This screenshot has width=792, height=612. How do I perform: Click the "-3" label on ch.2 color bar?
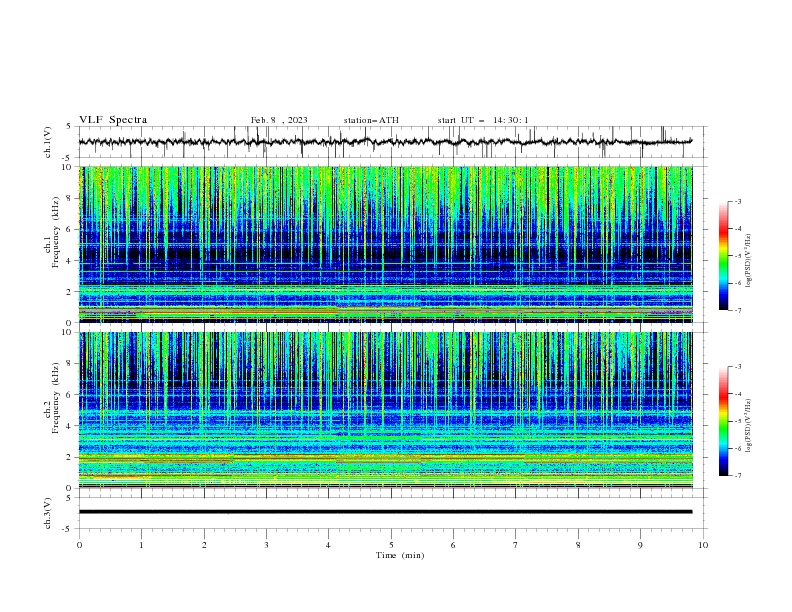[737, 367]
